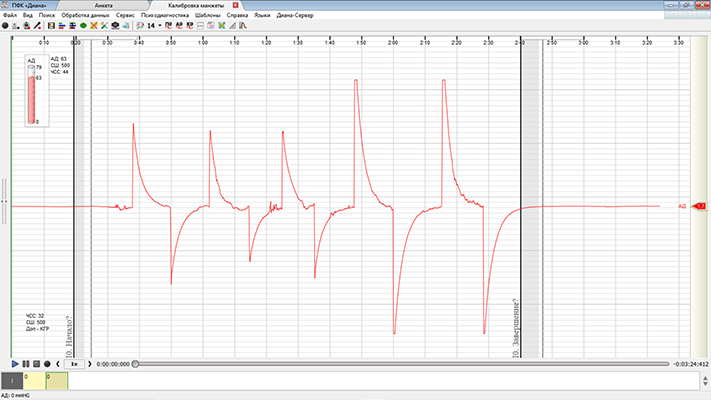Click the gray-pink square toolbar icon
The image size is (711, 400).
pos(211,26)
